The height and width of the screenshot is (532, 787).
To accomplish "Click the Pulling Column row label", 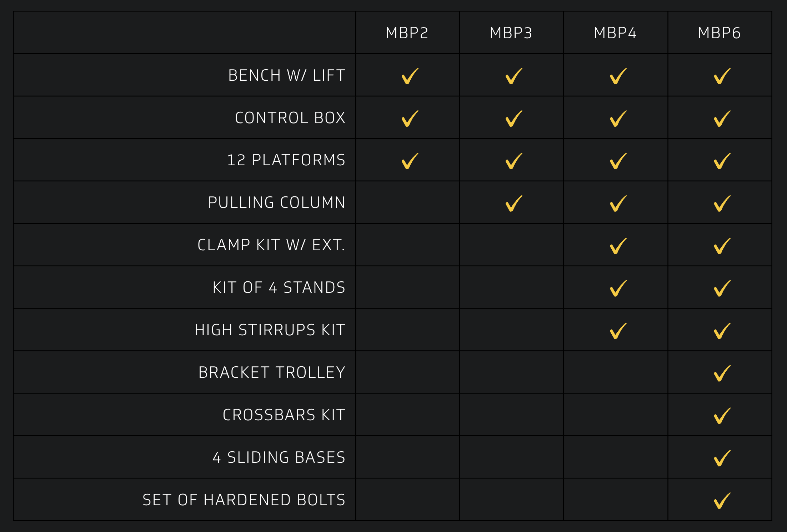I will point(277,202).
